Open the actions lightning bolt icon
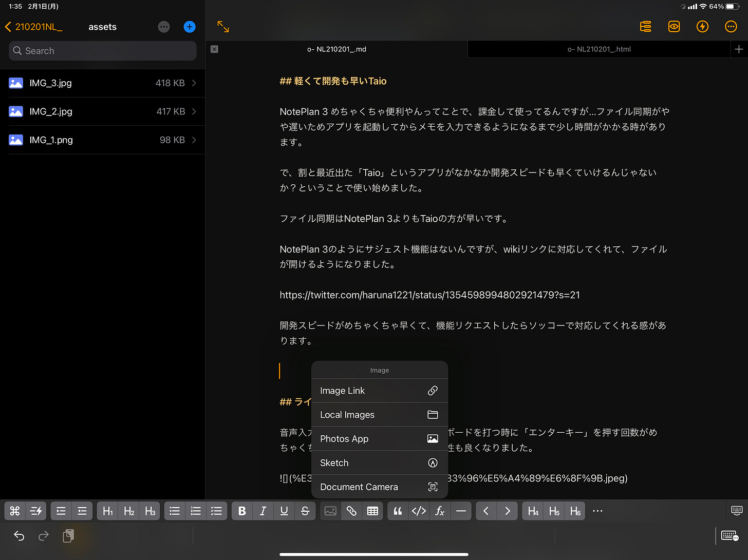Viewport: 748px width, 560px height. coord(702,27)
